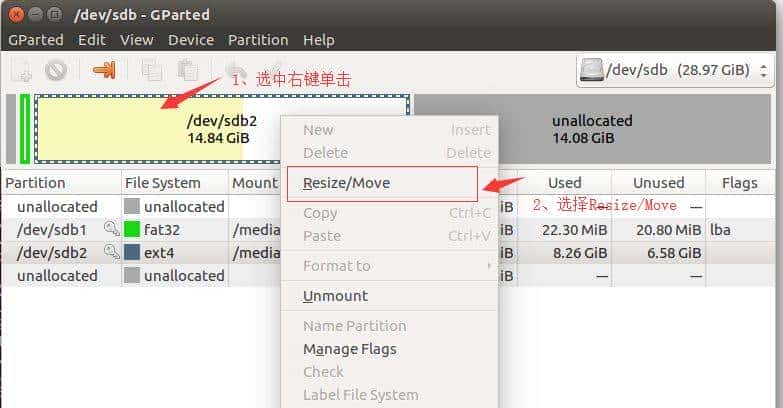Click the orange Resize/Move arrow toolbar icon
The image size is (783, 408).
(x=104, y=70)
